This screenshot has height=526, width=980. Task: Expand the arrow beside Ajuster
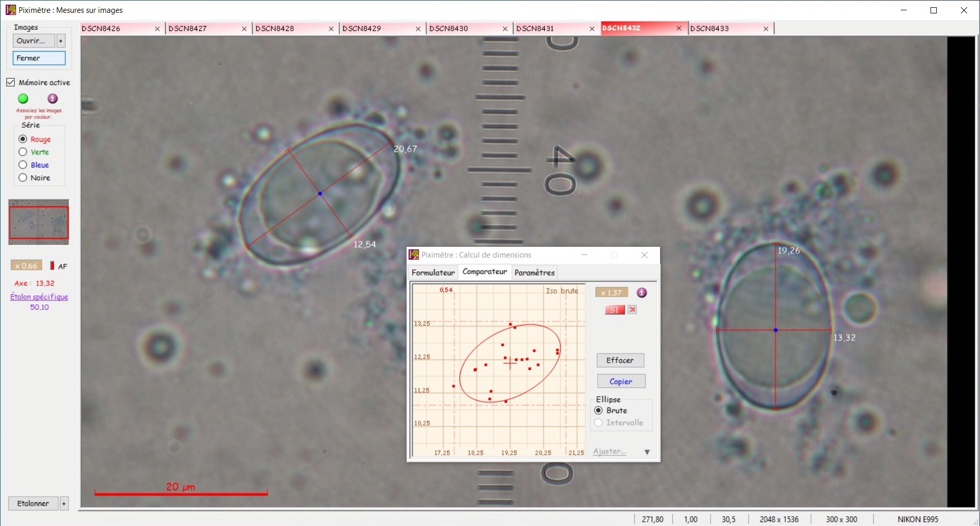click(x=647, y=452)
